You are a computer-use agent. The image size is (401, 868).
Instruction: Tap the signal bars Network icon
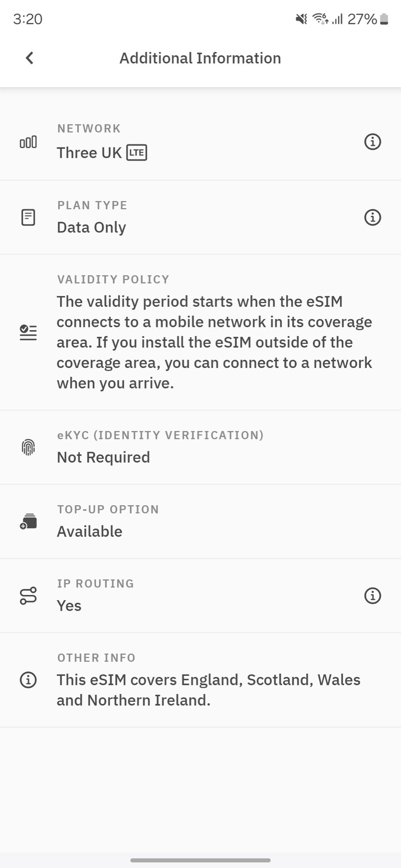[28, 142]
